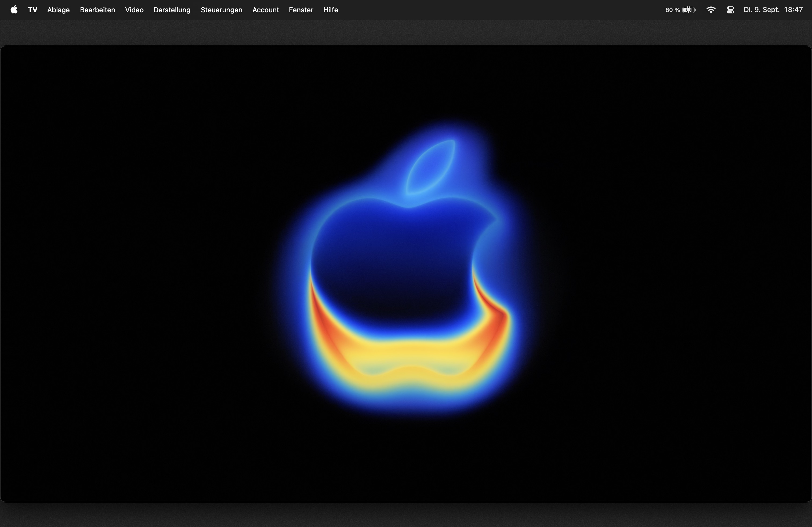
Task: Click the Apple logo video area
Action: coord(406,274)
